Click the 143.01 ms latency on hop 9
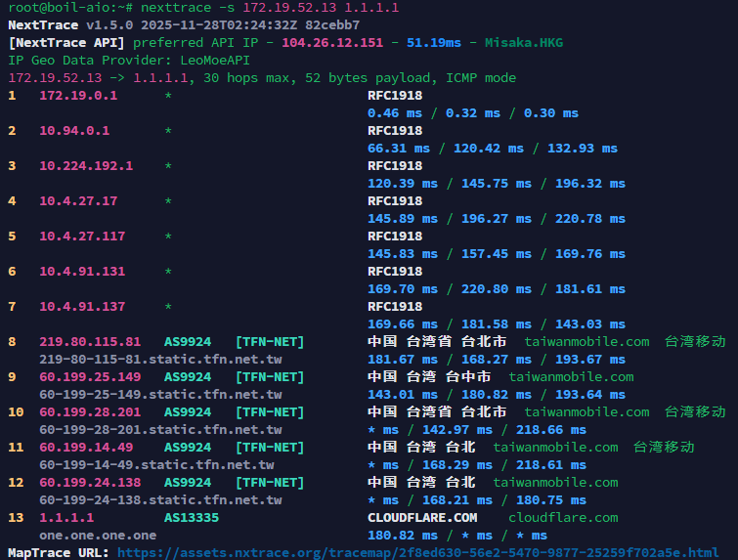Image resolution: width=738 pixels, height=560 pixels. point(403,395)
